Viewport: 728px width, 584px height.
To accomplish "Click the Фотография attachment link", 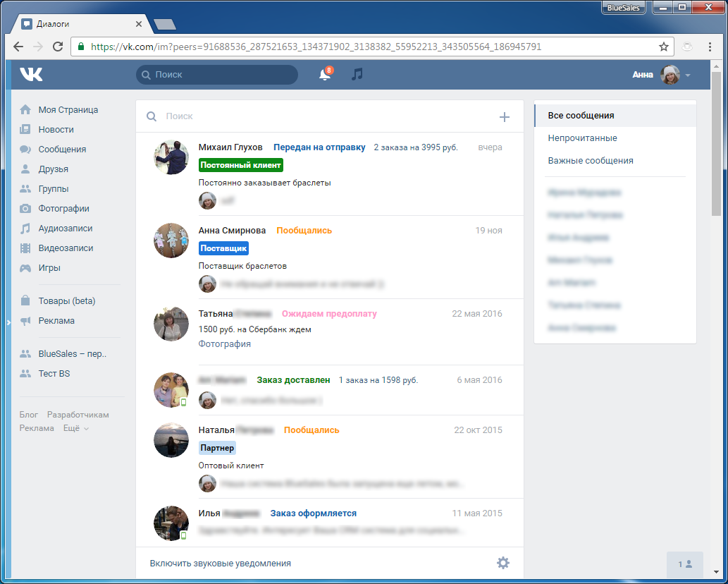I will 224,344.
